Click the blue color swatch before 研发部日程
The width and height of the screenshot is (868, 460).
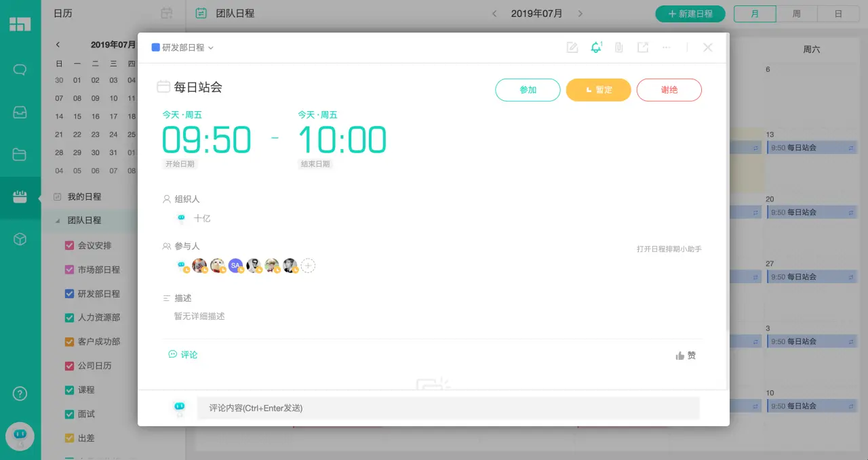point(155,47)
